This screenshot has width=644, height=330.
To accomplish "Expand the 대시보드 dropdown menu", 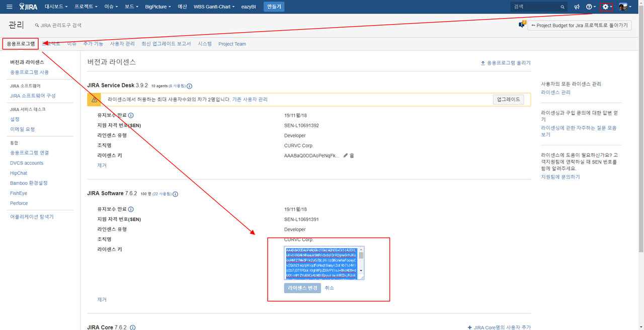I will (56, 7).
